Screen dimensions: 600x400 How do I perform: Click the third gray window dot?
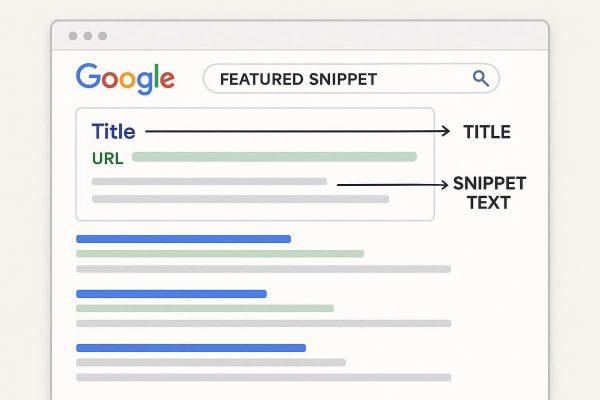point(102,36)
